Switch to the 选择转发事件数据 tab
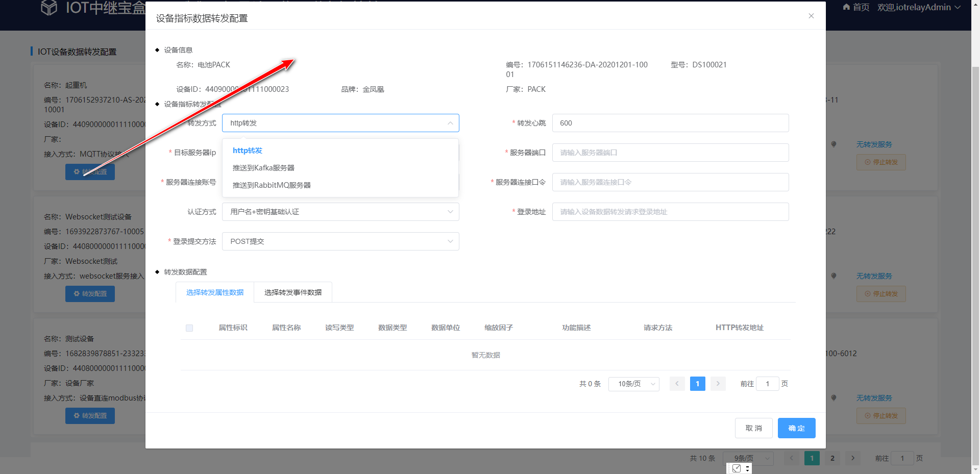This screenshot has width=980, height=474. click(292, 292)
